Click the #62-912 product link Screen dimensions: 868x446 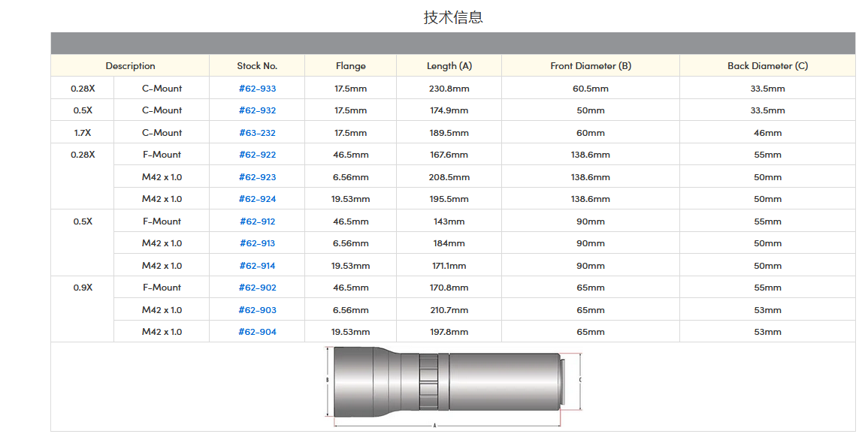[257, 221]
